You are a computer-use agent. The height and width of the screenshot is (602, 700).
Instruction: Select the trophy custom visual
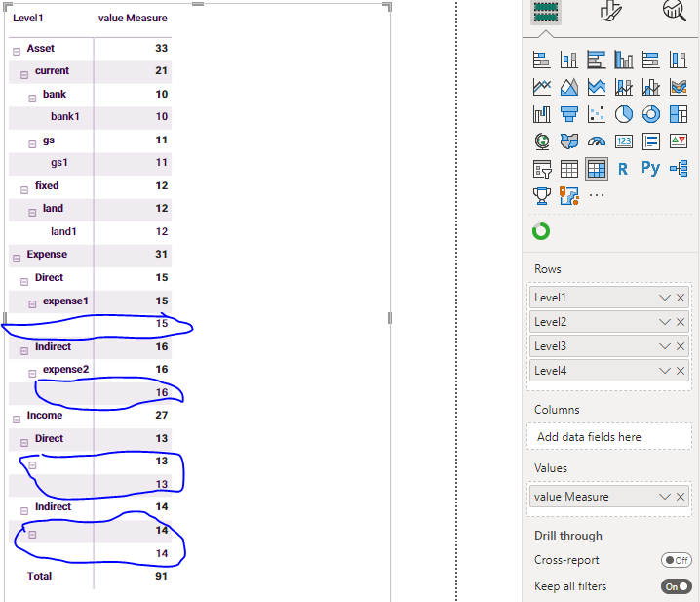coord(541,196)
